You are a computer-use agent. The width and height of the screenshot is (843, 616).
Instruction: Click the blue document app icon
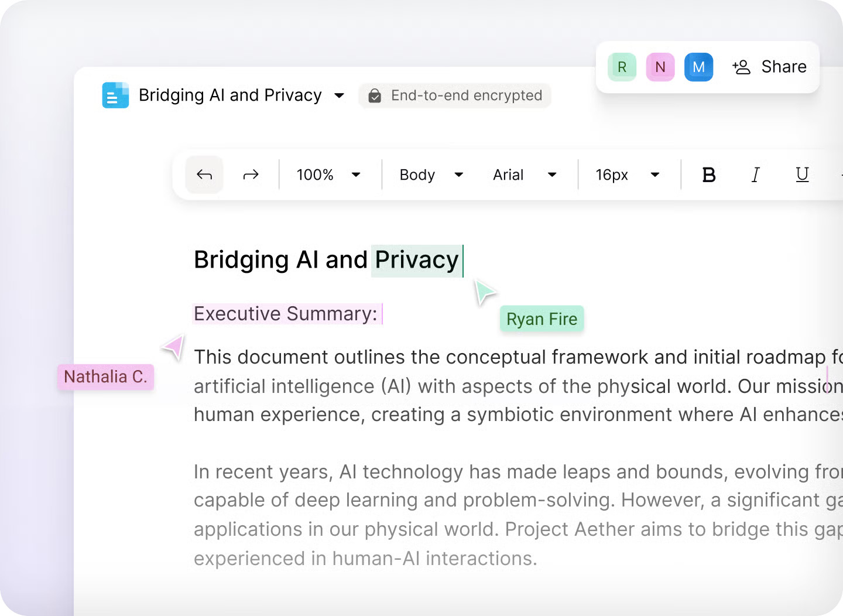(115, 95)
